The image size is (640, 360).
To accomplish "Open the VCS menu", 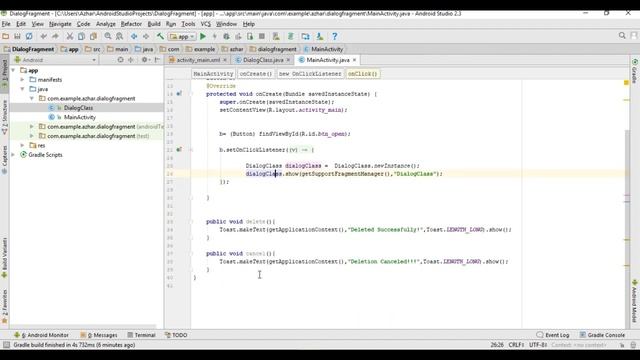I will pos(205,24).
